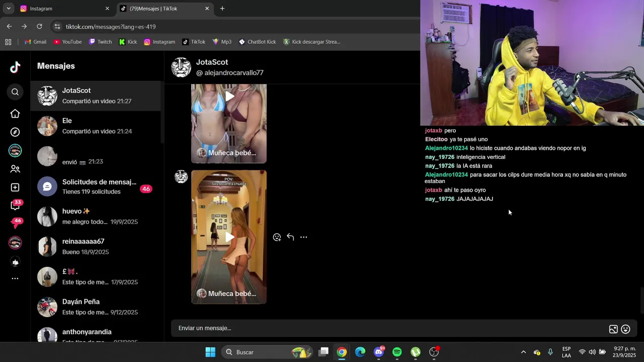Open upload plus icon in sidebar
Screen dimensions: 644x362
click(15, 188)
